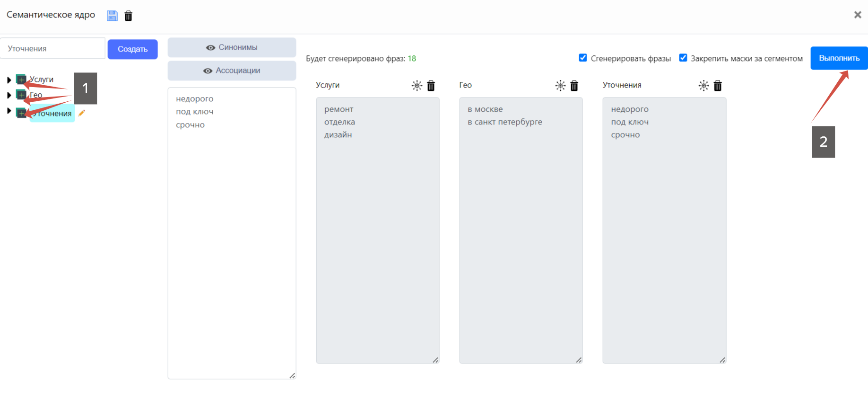Click the word 'дизайн' in the Услуги list

(x=338, y=135)
